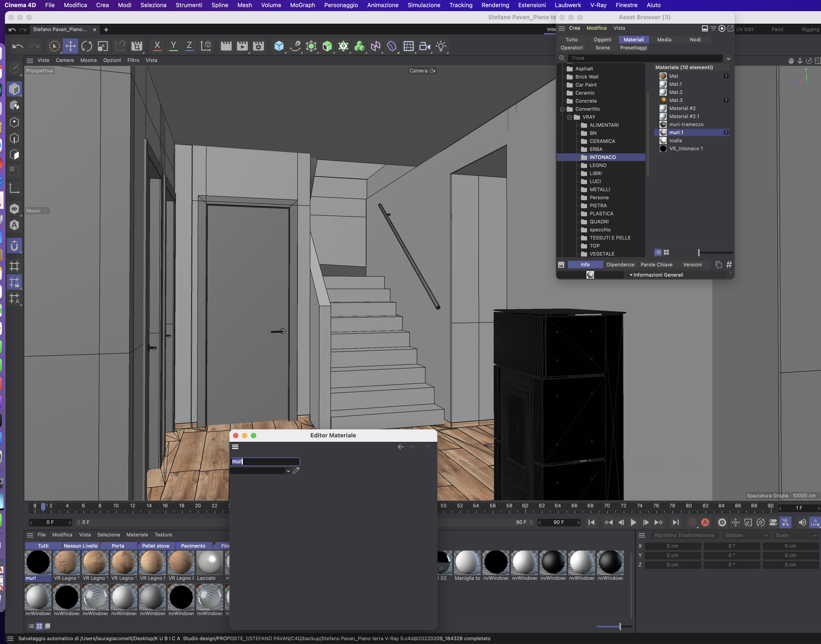
Task: Select the Move tool in toolbar
Action: coord(70,46)
